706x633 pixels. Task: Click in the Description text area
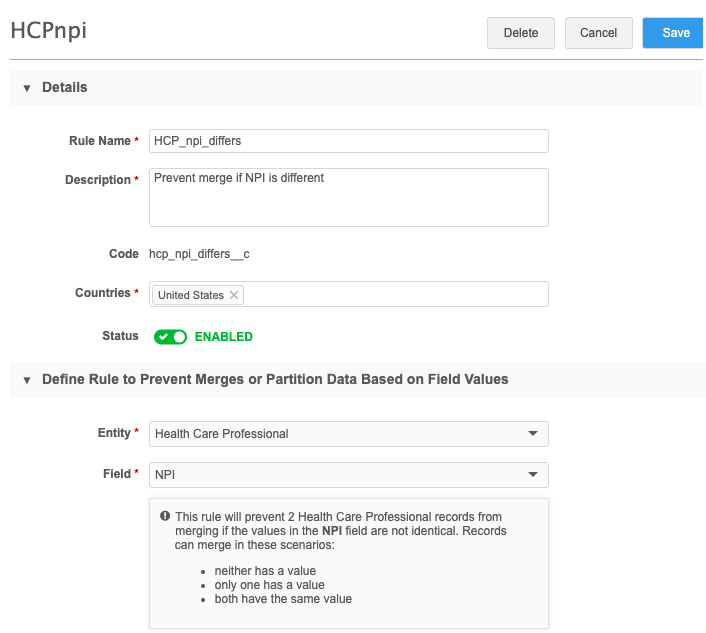(348, 197)
